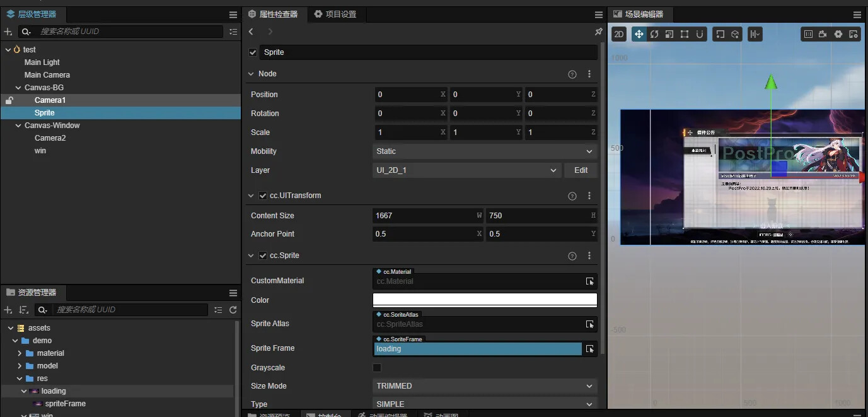Collapse the test scene root node
The height and width of the screenshot is (417, 868).
pos(8,50)
